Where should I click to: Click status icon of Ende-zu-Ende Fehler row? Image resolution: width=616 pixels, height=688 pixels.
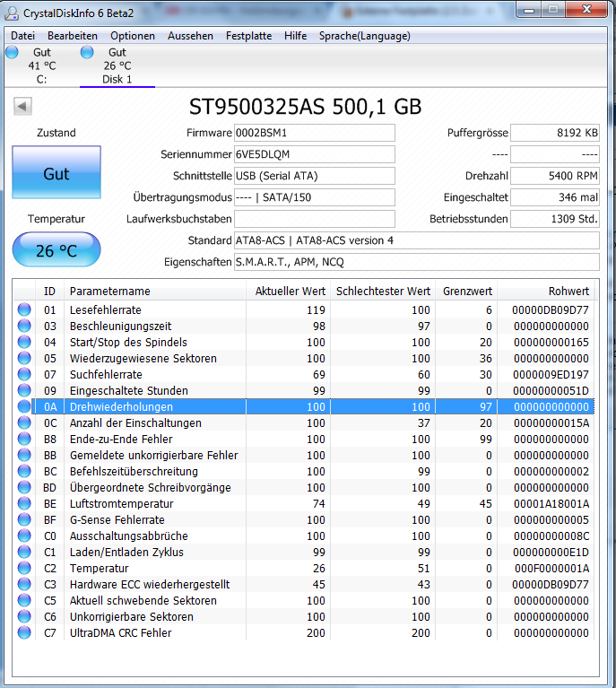(24, 440)
